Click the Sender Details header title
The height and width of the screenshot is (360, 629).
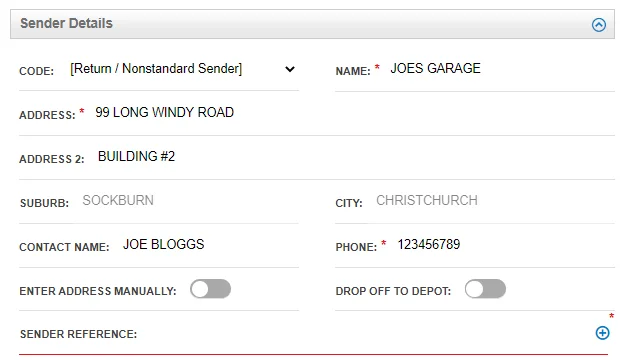[67, 23]
